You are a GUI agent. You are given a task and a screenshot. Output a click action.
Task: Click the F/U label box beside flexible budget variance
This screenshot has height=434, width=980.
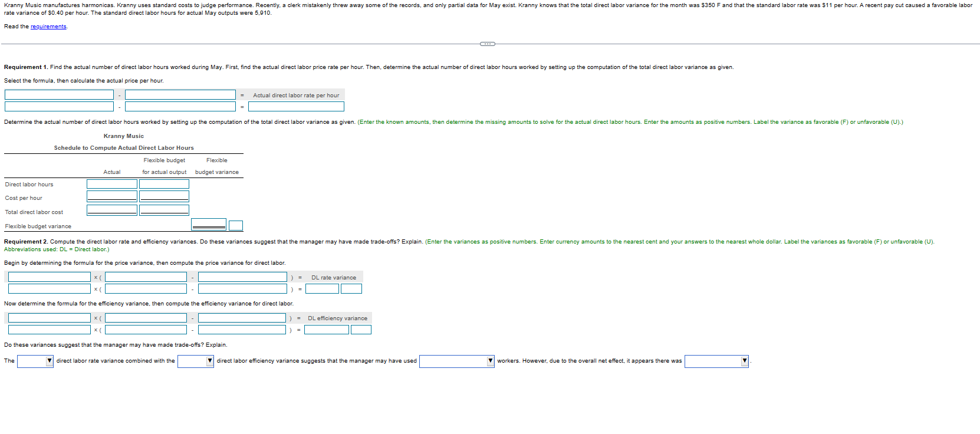point(236,225)
